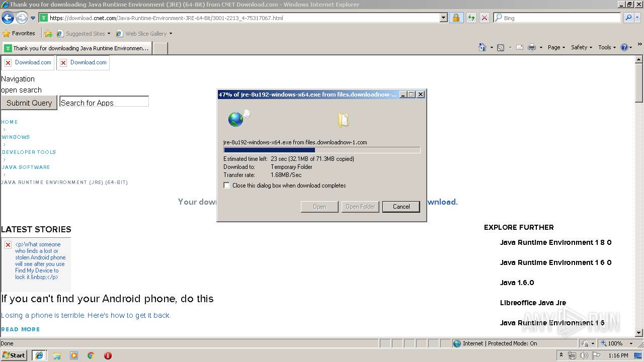Open the JAVA SOFTWARE breadcrumb link
Image resolution: width=644 pixels, height=362 pixels.
point(26,167)
